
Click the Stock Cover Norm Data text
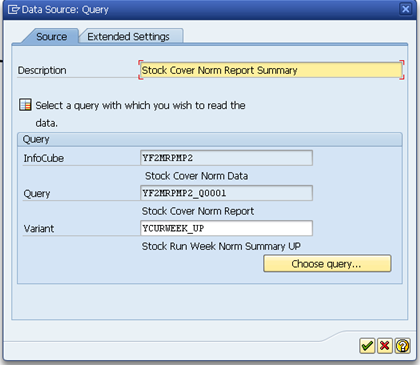(196, 176)
